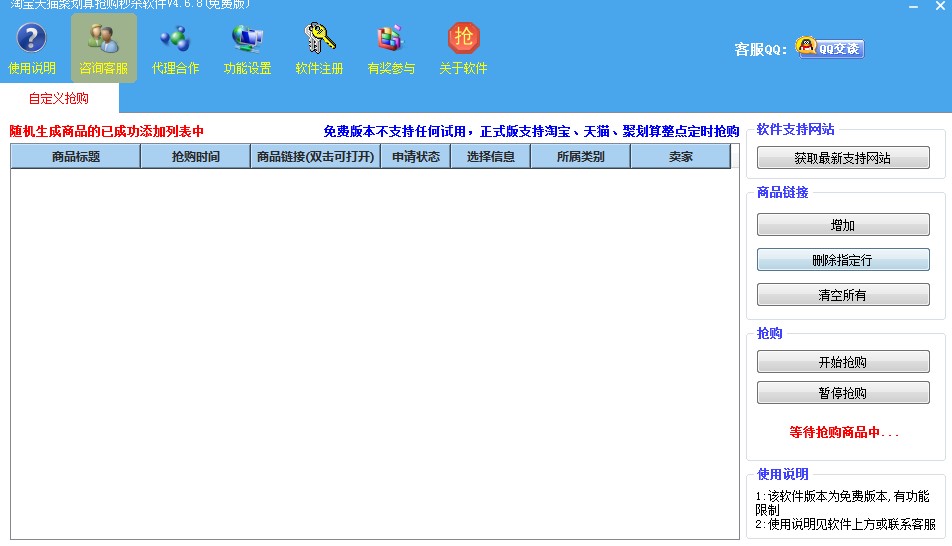Close the application window
Image resolution: width=952 pixels, height=546 pixels.
[940, 6]
